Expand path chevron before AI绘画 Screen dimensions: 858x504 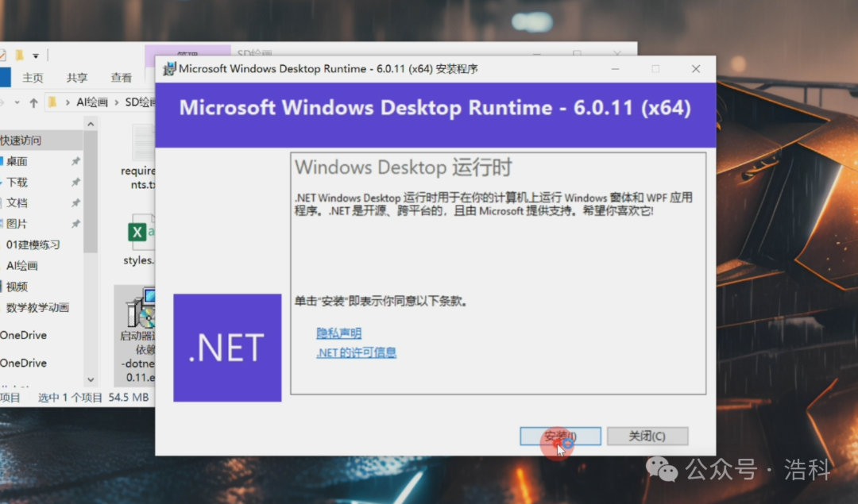coord(68,102)
